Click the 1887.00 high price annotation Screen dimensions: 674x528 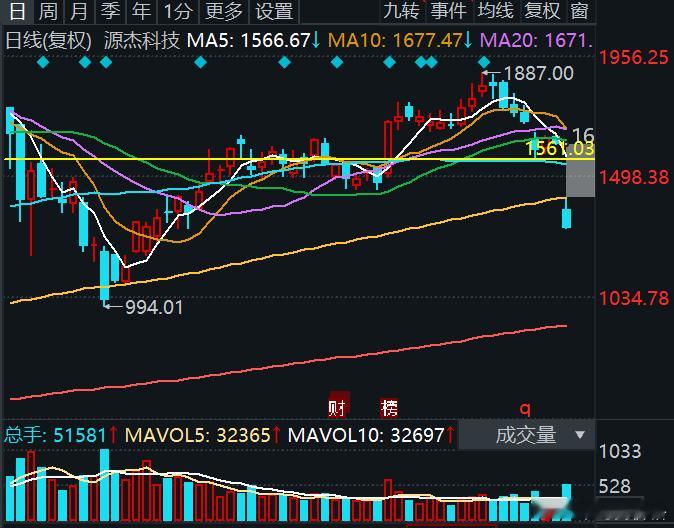tap(538, 73)
